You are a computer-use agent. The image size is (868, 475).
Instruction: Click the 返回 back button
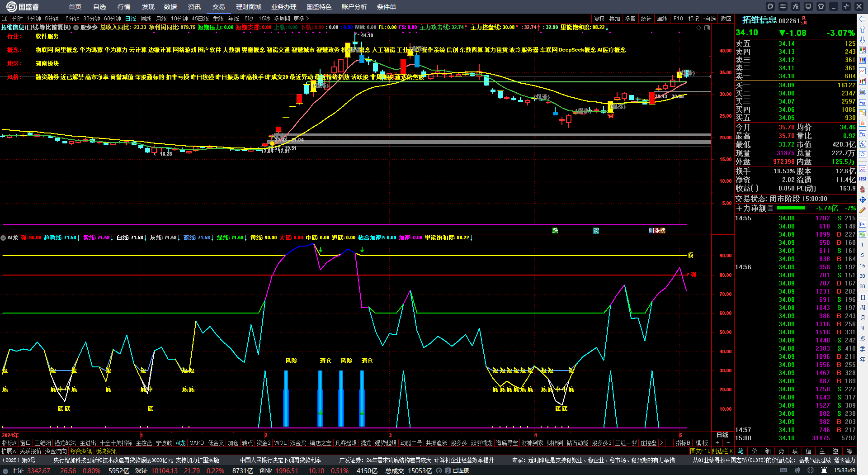pos(726,19)
